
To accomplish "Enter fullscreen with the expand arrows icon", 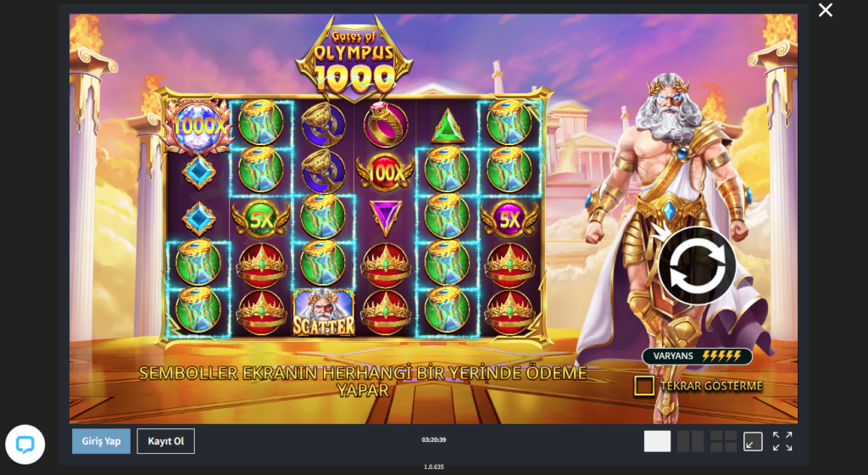I will coord(782,442).
